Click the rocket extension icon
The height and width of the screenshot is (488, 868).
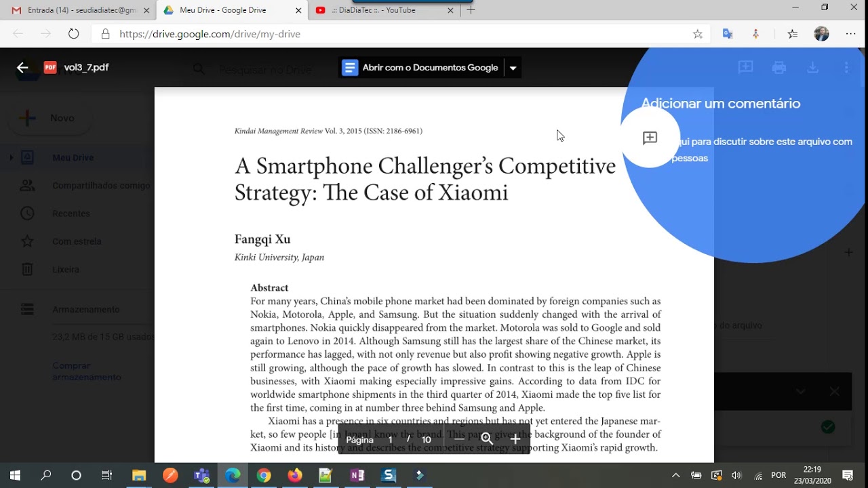pyautogui.click(x=755, y=34)
